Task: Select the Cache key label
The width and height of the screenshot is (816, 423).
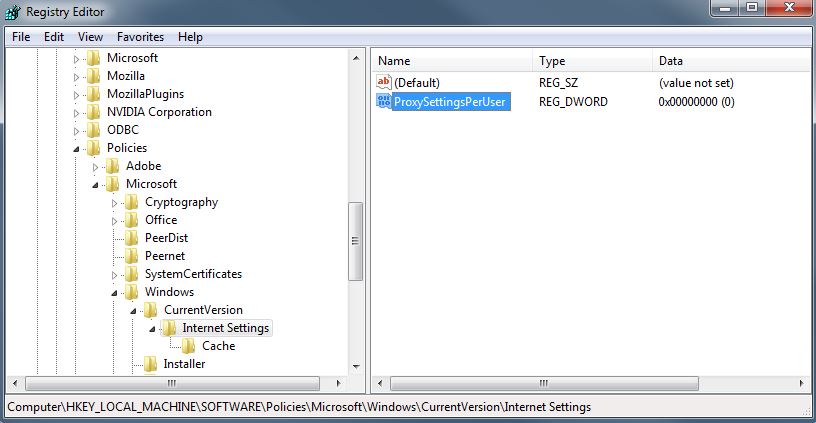Action: 219,346
